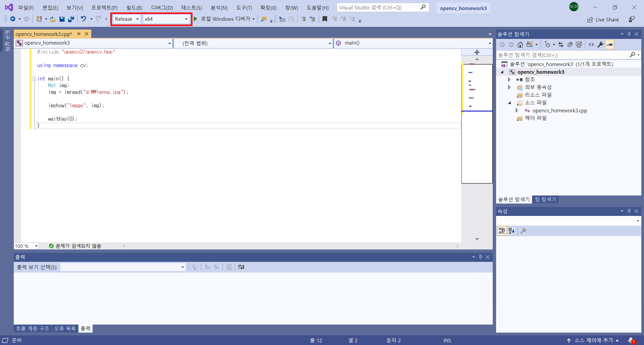
Task: Open the Output source selection dropdown
Action: (x=123, y=267)
